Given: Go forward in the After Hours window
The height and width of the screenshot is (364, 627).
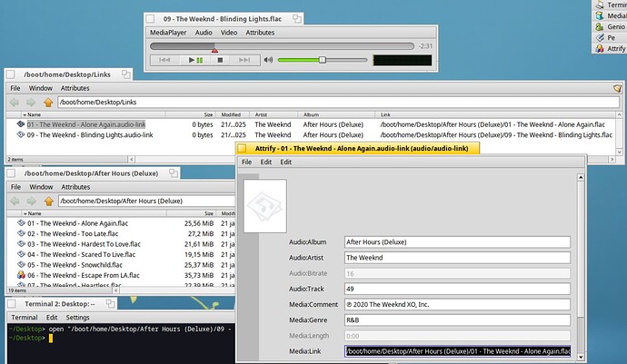Looking at the screenshot, I should point(31,201).
